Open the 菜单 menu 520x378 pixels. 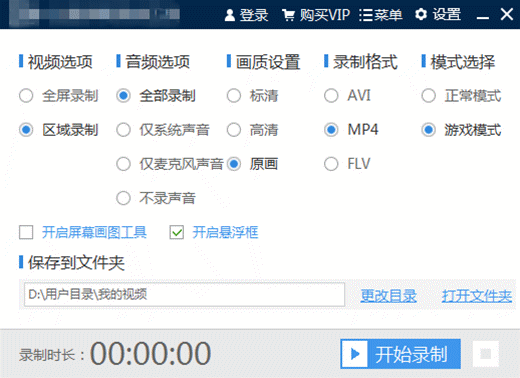tap(381, 15)
